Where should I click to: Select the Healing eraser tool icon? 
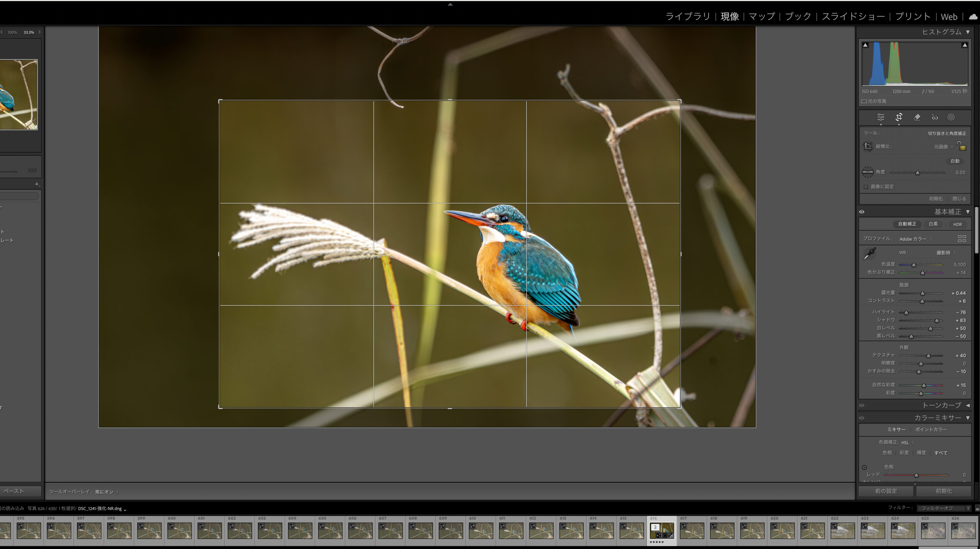click(x=917, y=117)
